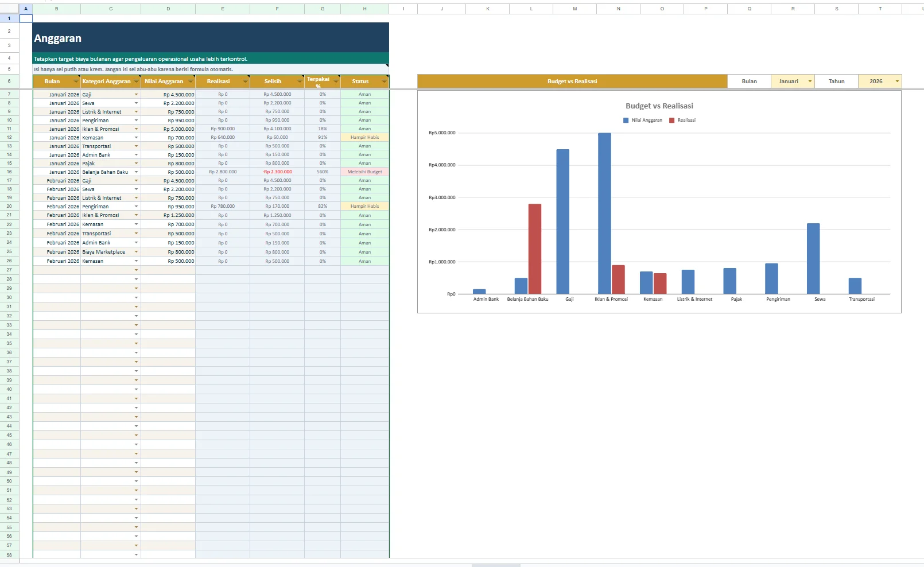This screenshot has width=924, height=567.
Task: Expand category dropdown for Januari 2026 Pengiriman
Action: 136,121
